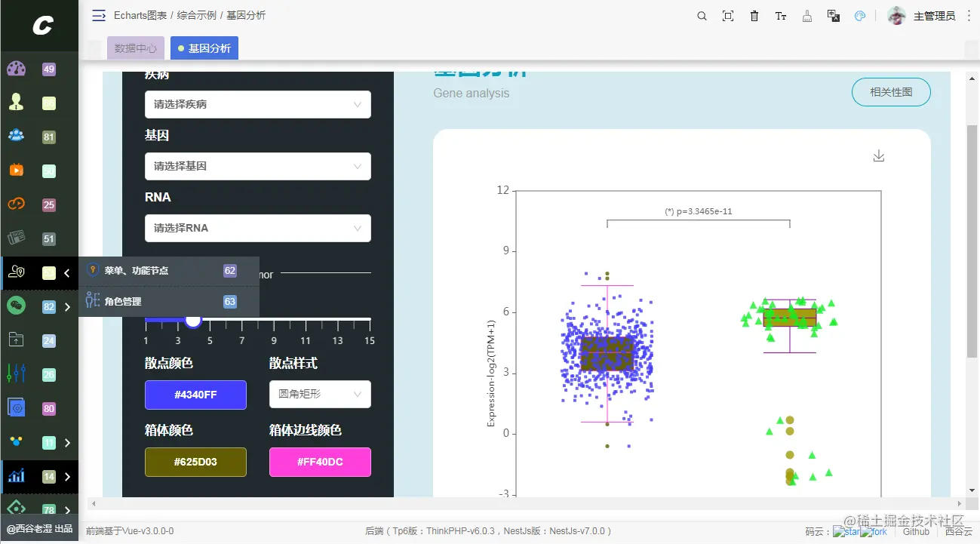Expand the WeChat item 82 chevron

click(x=67, y=307)
